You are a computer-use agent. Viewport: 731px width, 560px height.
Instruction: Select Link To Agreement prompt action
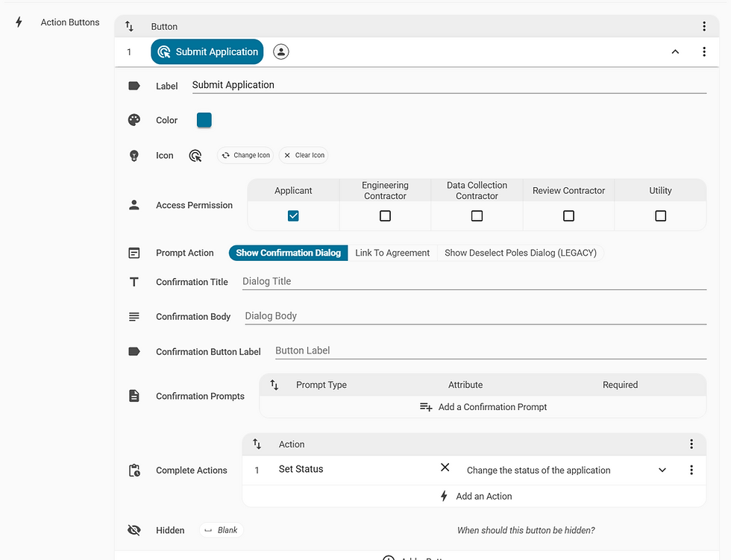(392, 253)
